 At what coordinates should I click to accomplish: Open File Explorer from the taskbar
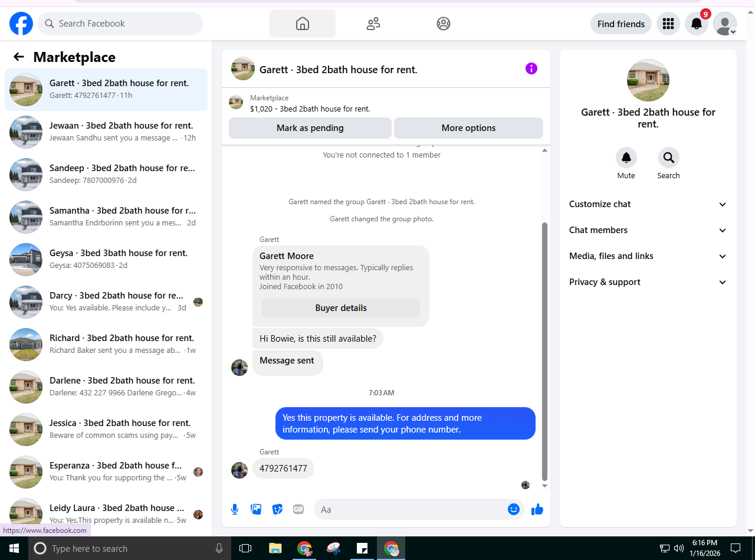(x=275, y=548)
